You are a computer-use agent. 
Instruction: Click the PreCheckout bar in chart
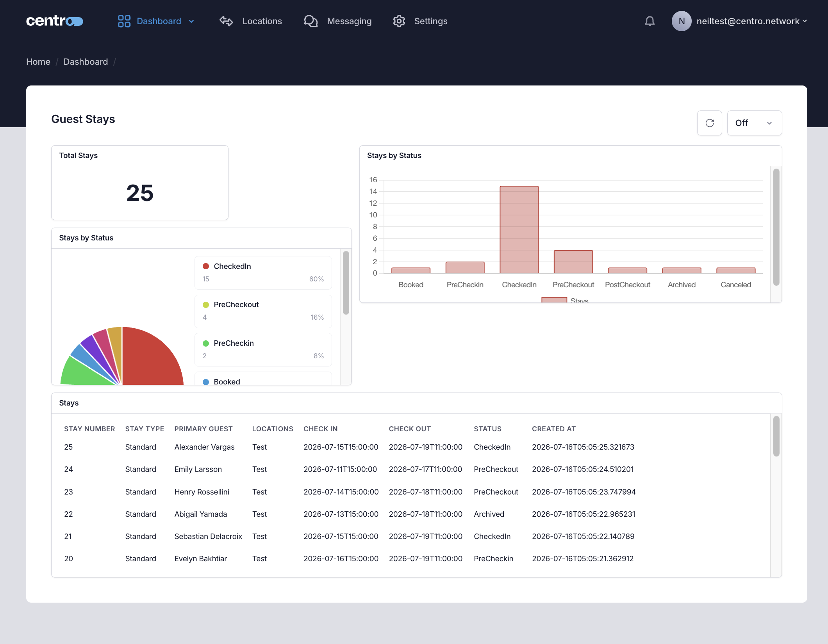point(573,262)
